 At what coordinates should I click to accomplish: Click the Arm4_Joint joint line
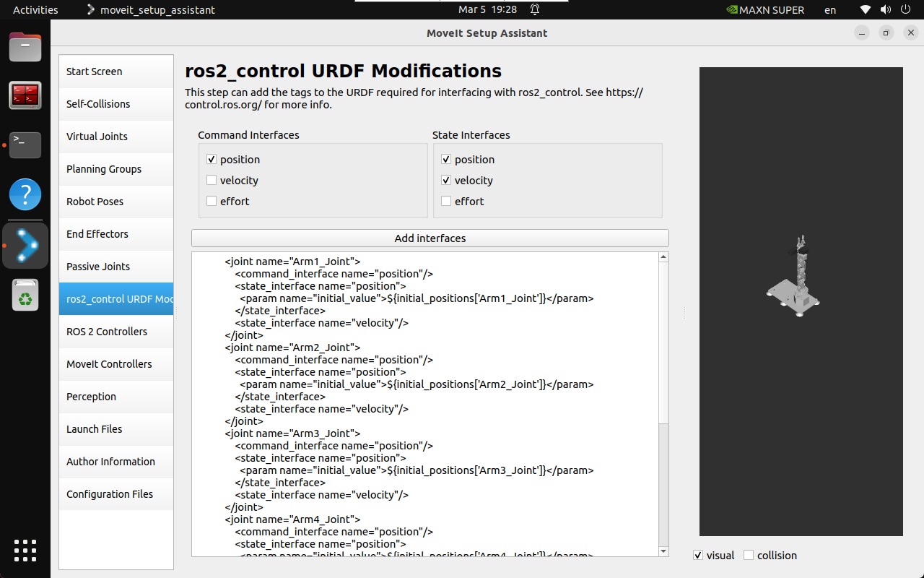pyautogui.click(x=292, y=519)
